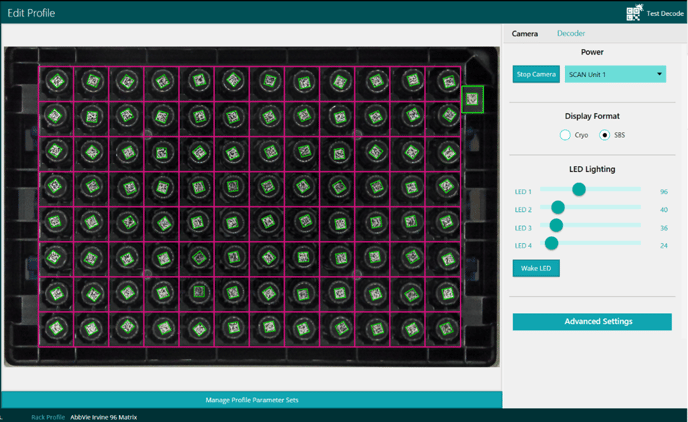688x422 pixels.
Task: Select the top-left tube in the rack grid
Action: [x=56, y=81]
